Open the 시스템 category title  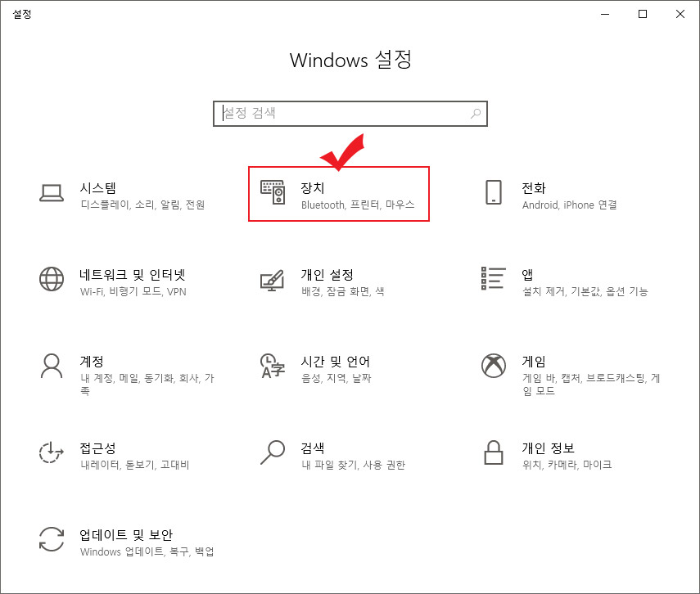[x=97, y=188]
